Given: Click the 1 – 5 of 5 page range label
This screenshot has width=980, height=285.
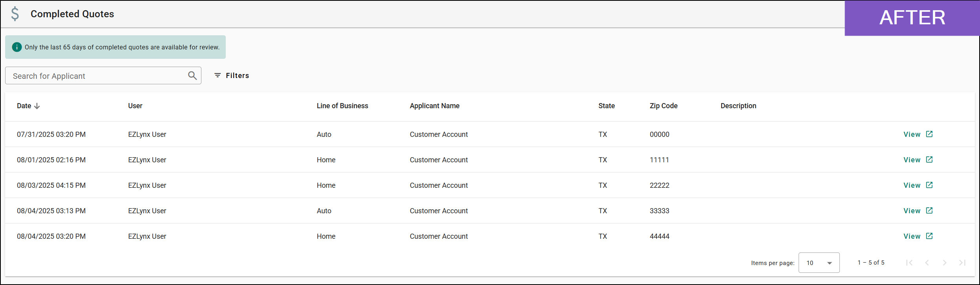Looking at the screenshot, I should [x=871, y=263].
